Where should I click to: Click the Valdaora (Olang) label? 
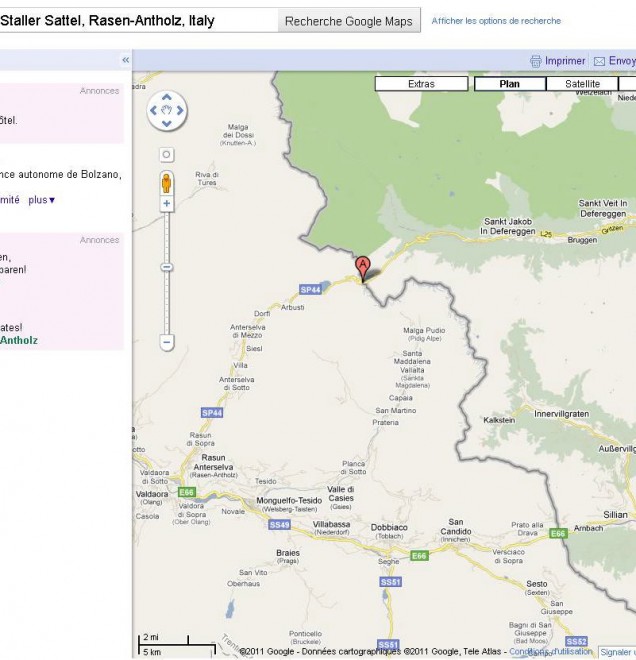click(x=152, y=498)
